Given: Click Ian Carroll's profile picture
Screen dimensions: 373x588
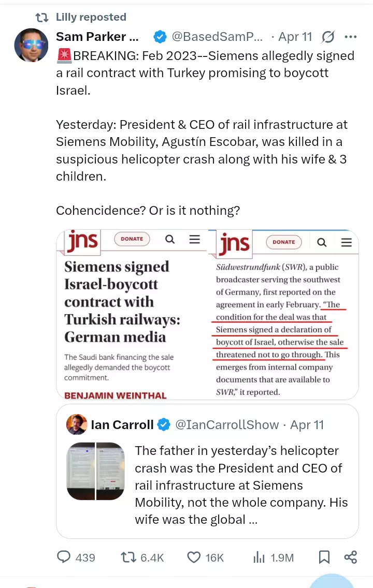Looking at the screenshot, I should [x=77, y=424].
